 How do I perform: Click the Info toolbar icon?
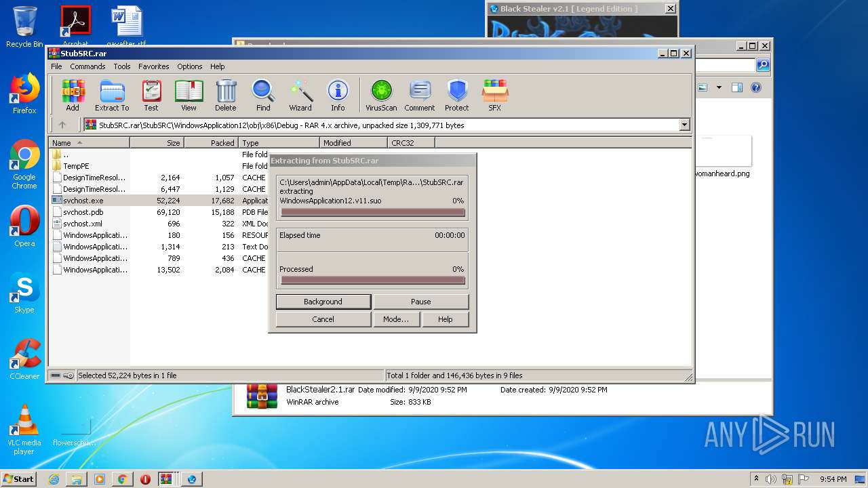tap(338, 95)
